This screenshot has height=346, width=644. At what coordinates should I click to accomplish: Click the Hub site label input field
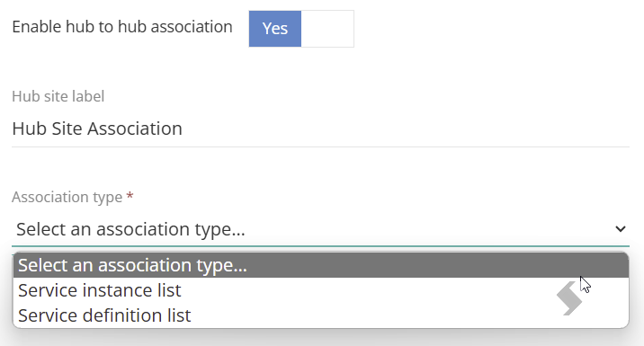[x=320, y=129]
